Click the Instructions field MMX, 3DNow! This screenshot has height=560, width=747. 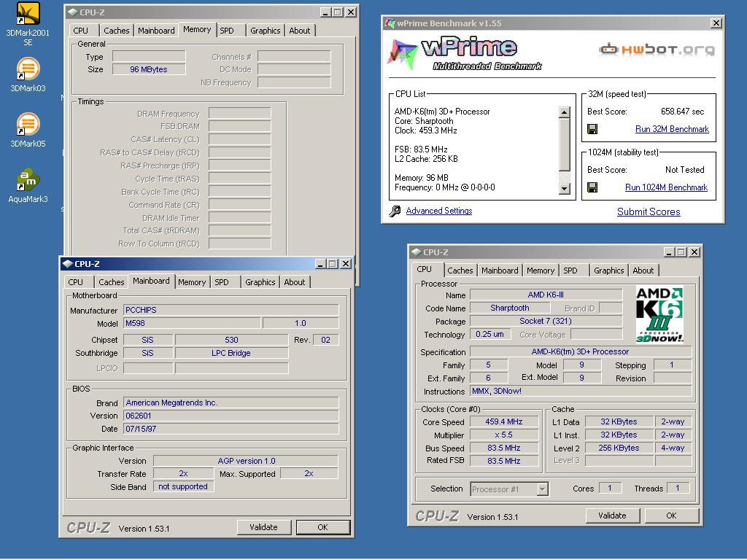580,391
